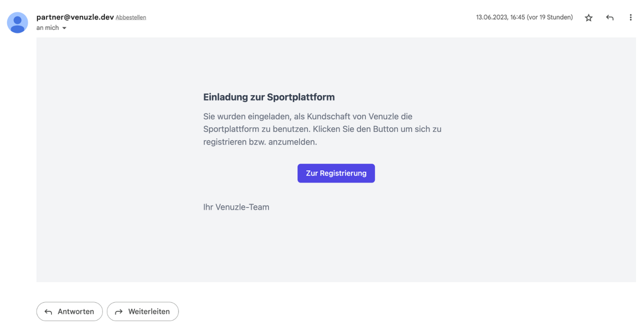Image resolution: width=644 pixels, height=334 pixels.
Task: Click the relative time "(vor 19 Stunden)"
Action: point(551,18)
